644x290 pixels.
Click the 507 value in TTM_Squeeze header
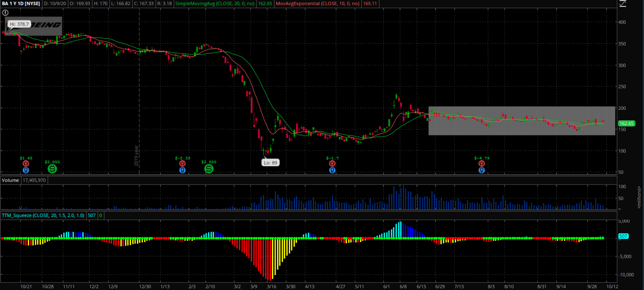(92, 215)
